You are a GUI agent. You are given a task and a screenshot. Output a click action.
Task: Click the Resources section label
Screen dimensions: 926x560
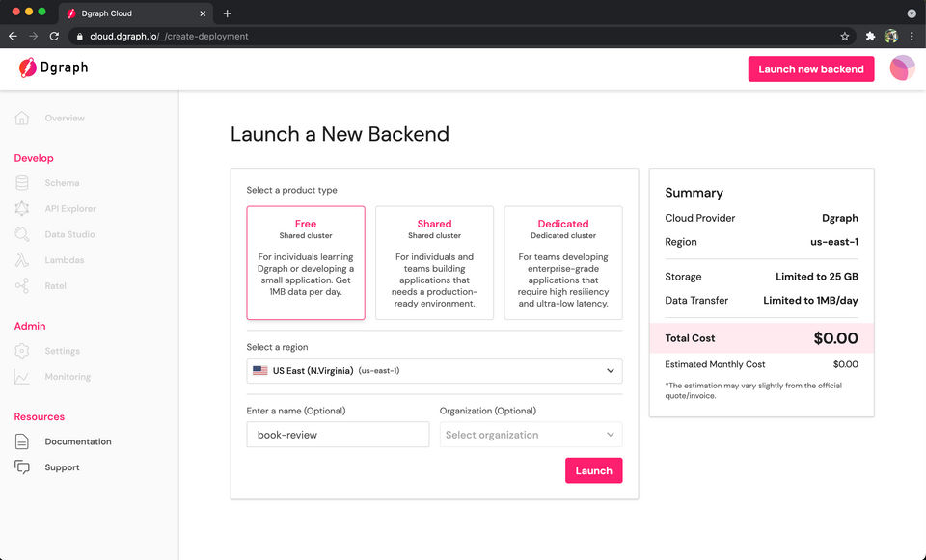pos(39,416)
